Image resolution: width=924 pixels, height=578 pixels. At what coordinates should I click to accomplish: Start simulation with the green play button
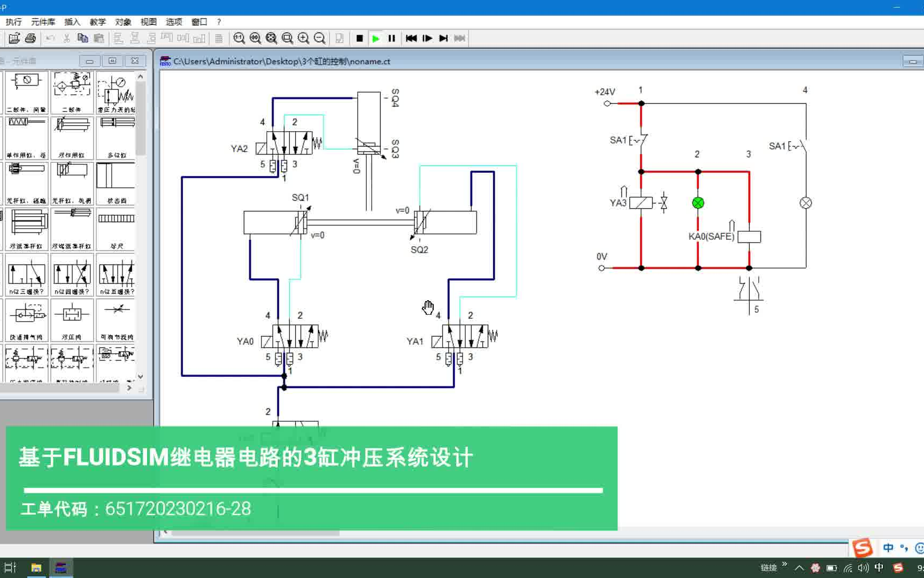pos(376,38)
